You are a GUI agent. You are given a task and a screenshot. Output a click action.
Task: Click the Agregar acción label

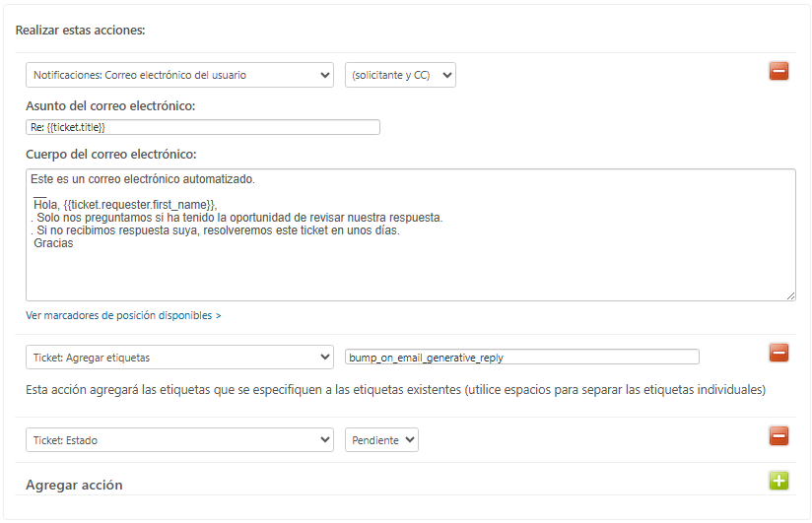pos(74,485)
